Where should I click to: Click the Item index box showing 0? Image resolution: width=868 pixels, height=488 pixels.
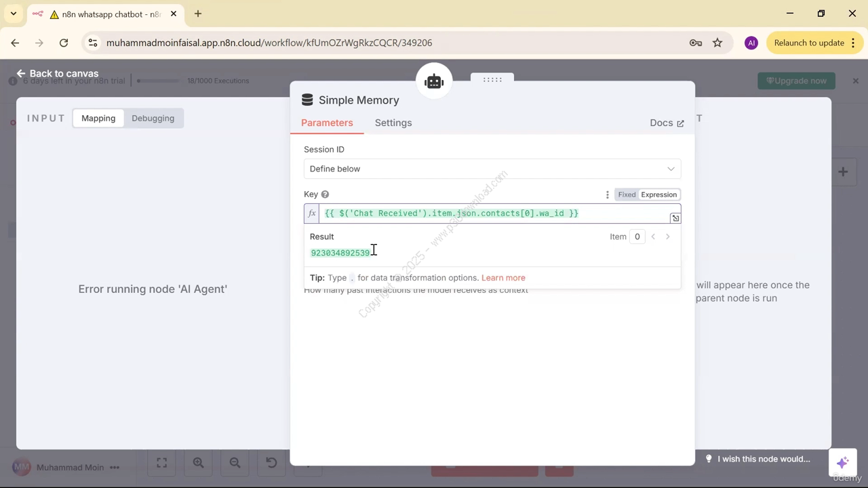637,237
